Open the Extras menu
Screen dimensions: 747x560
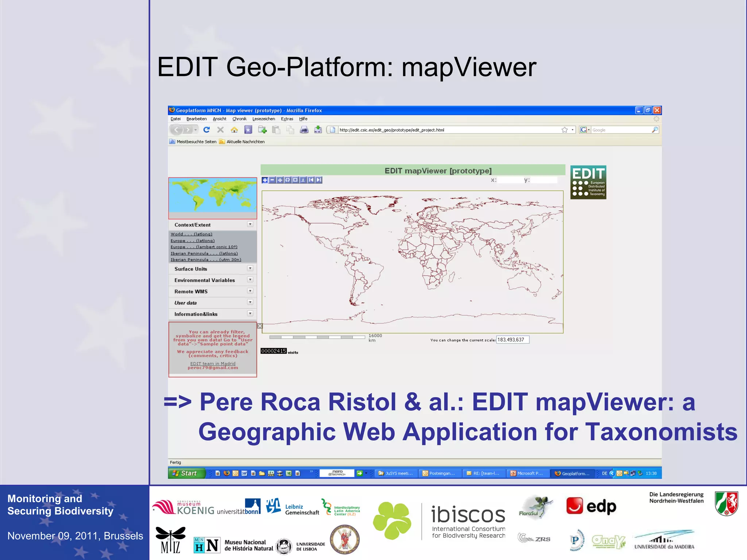(287, 119)
